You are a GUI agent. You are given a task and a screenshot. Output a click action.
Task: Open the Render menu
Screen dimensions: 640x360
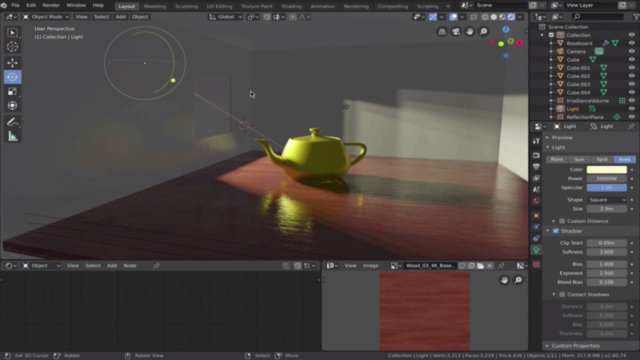(x=51, y=5)
